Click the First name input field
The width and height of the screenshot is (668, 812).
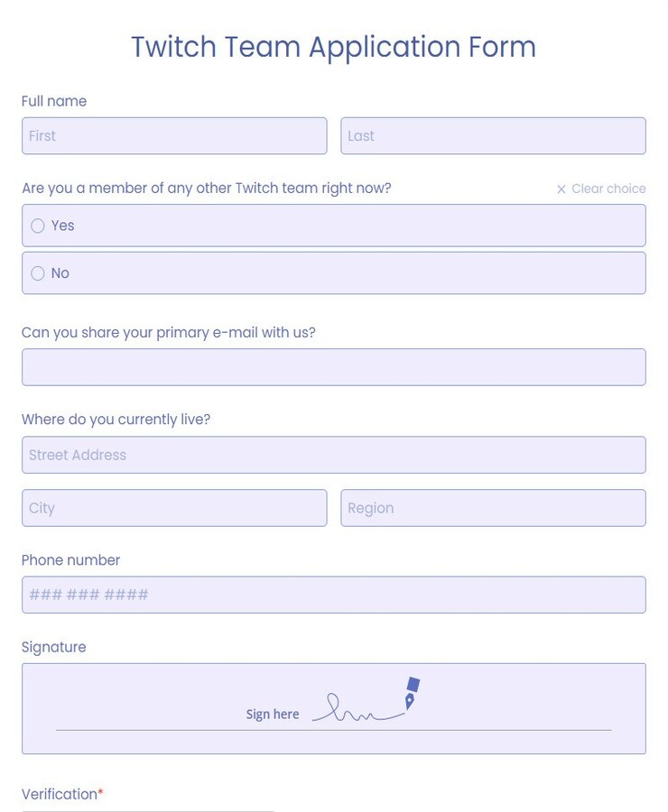pos(174,135)
